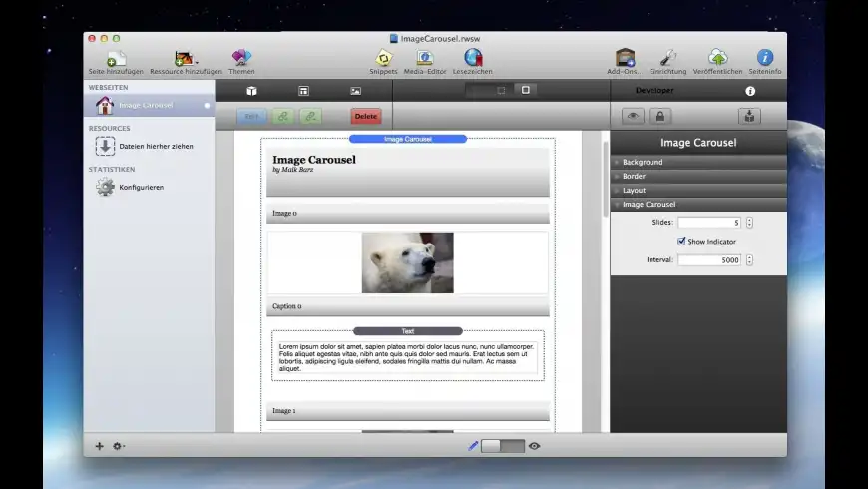Screen dimensions: 868x489
Task: Click the Slides number field
Action: point(709,223)
